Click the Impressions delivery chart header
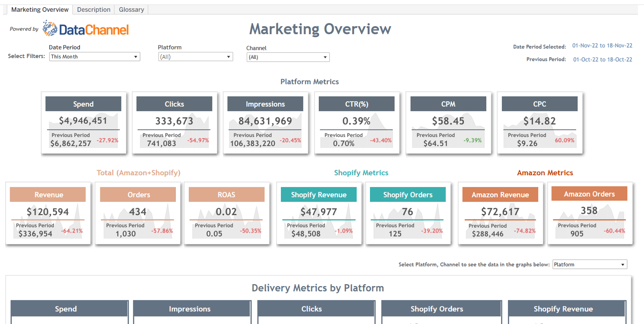 coord(190,309)
